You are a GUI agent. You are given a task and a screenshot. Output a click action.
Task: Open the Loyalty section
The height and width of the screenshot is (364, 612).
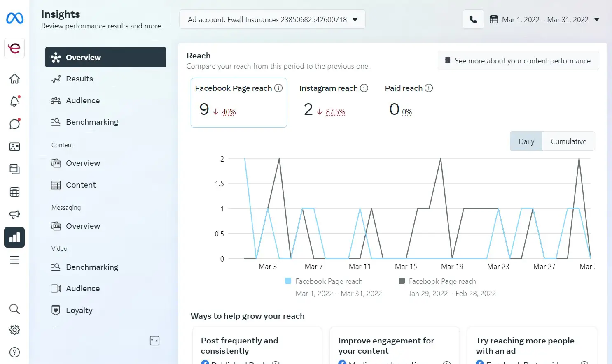tap(79, 310)
